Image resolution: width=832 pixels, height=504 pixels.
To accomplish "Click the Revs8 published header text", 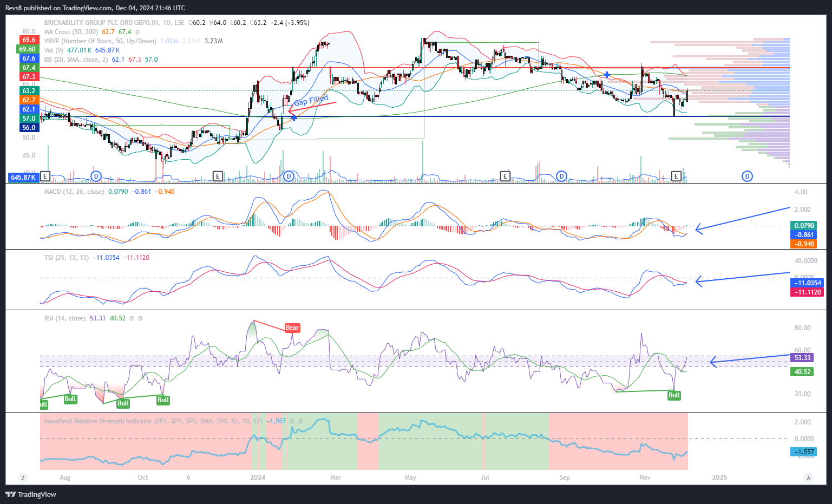I will click(95, 8).
